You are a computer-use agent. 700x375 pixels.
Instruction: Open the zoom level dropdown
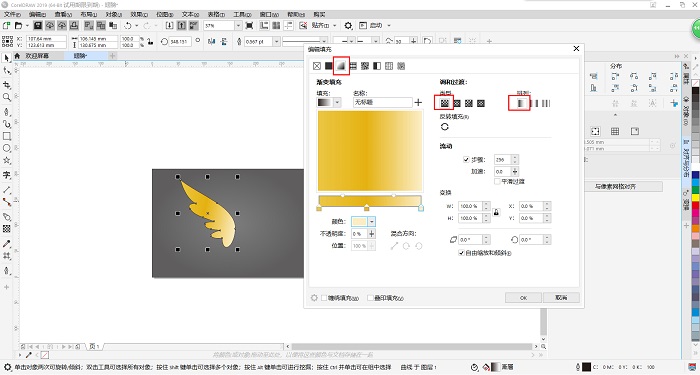coord(238,26)
